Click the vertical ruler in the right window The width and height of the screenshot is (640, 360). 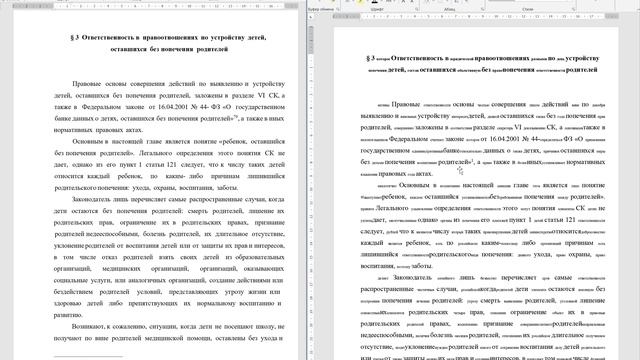click(x=311, y=192)
